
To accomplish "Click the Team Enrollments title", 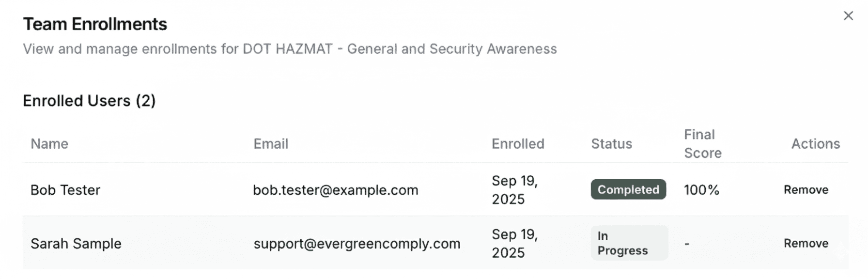I will (x=95, y=24).
